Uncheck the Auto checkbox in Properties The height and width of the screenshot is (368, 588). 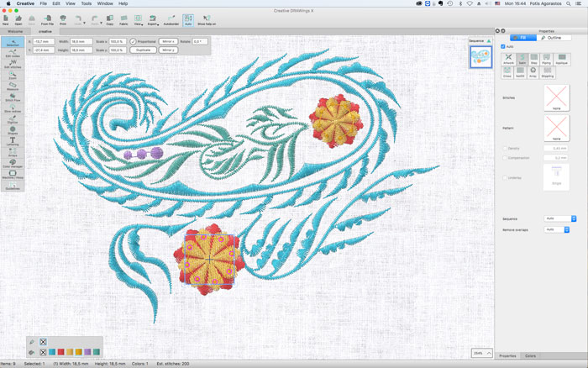coord(502,46)
